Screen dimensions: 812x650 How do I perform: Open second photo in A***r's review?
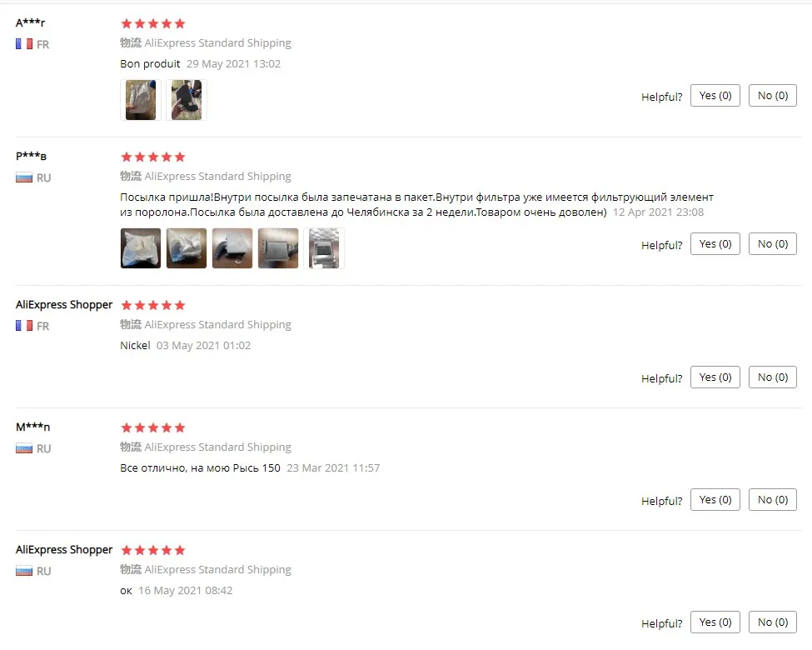(x=187, y=100)
